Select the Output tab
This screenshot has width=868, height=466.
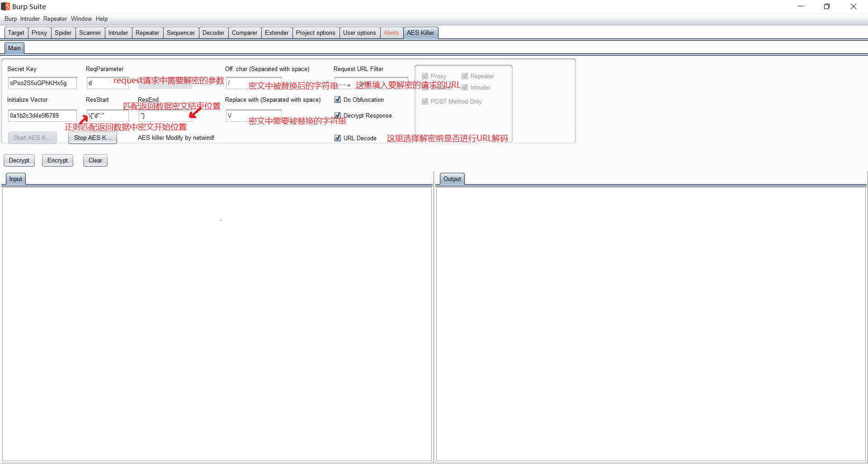click(x=452, y=179)
